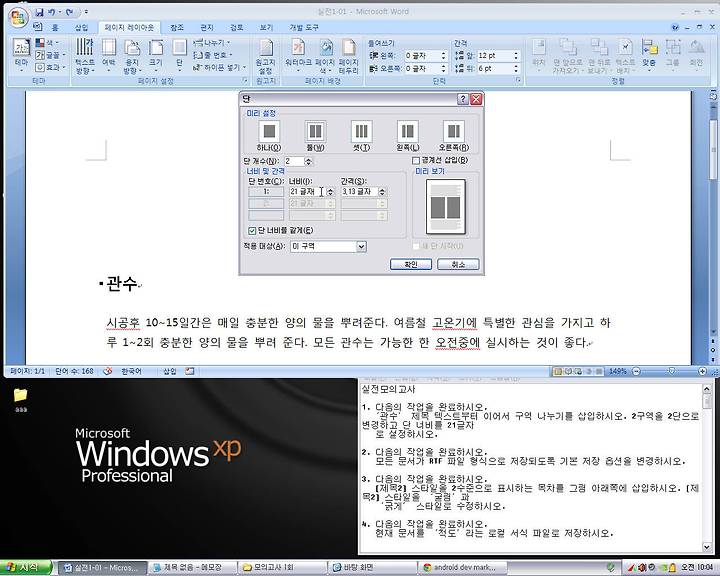Open the 검토 ribbon tab
The image size is (720, 576).
coord(236,28)
